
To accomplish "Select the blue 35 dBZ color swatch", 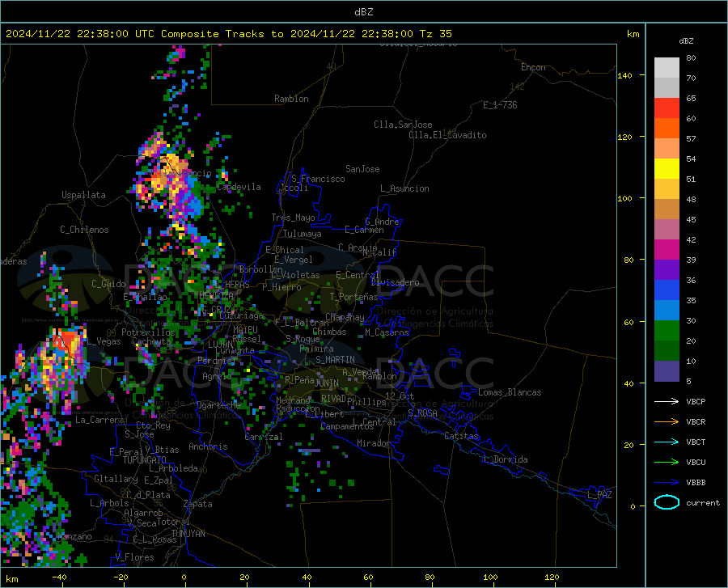I will (667, 290).
